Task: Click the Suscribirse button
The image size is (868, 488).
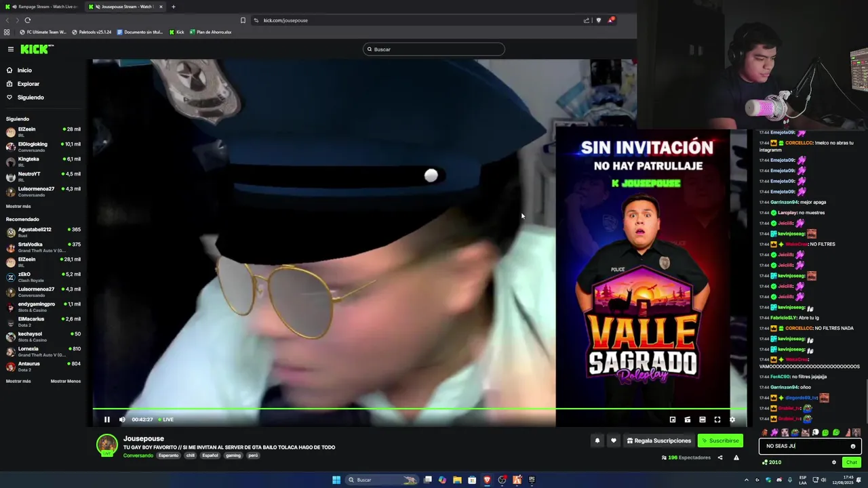Action: coord(720,441)
